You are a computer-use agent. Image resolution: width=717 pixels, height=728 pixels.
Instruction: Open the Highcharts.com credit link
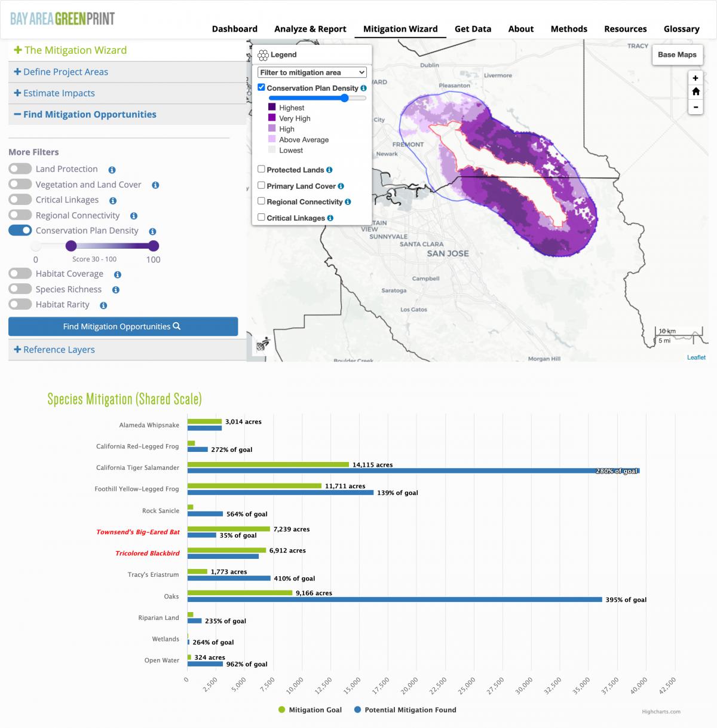(661, 711)
